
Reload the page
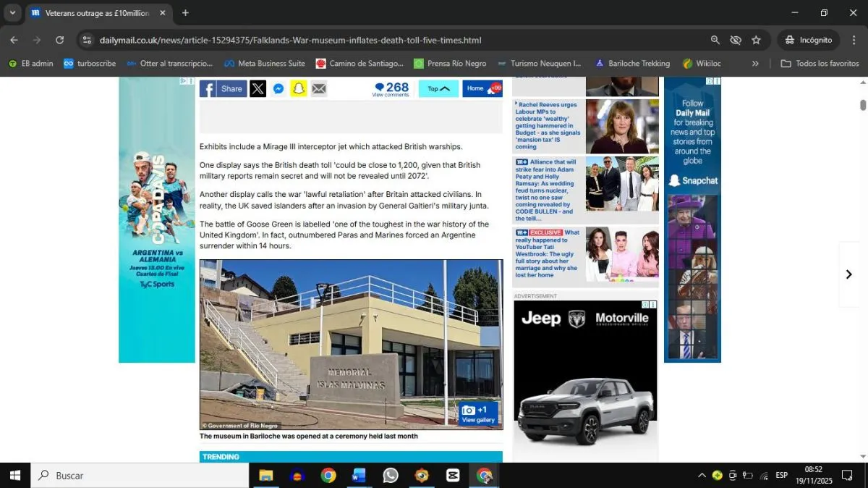[x=60, y=40]
